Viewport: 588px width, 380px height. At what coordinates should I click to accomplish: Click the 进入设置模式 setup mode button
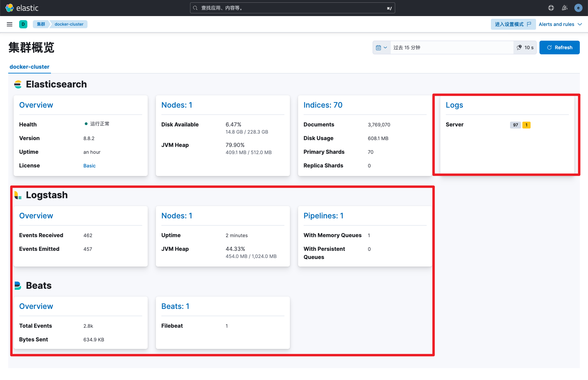pyautogui.click(x=513, y=24)
